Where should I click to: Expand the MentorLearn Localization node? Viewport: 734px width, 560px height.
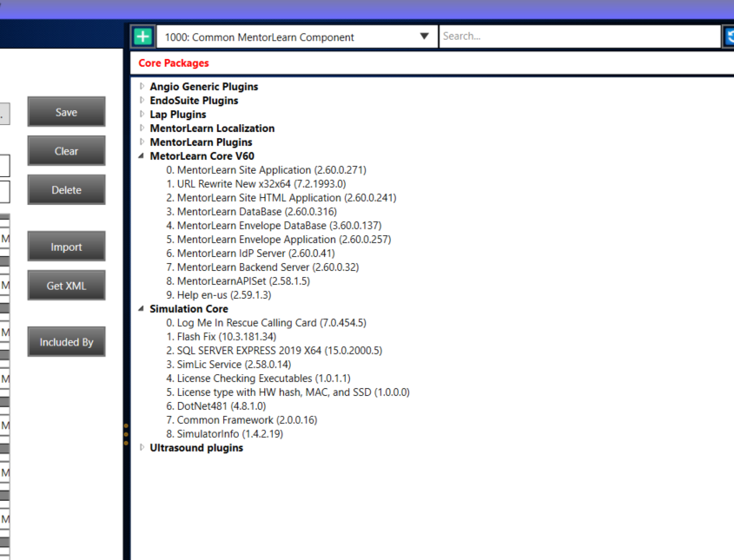point(142,128)
